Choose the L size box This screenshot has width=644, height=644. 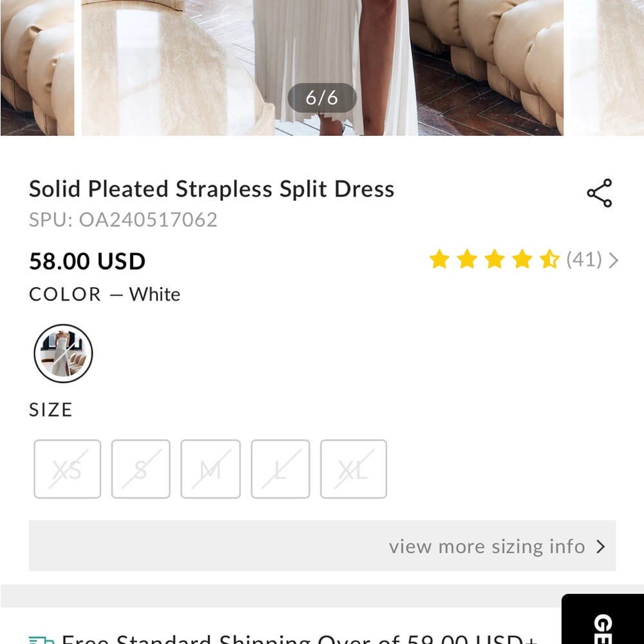[x=280, y=469]
